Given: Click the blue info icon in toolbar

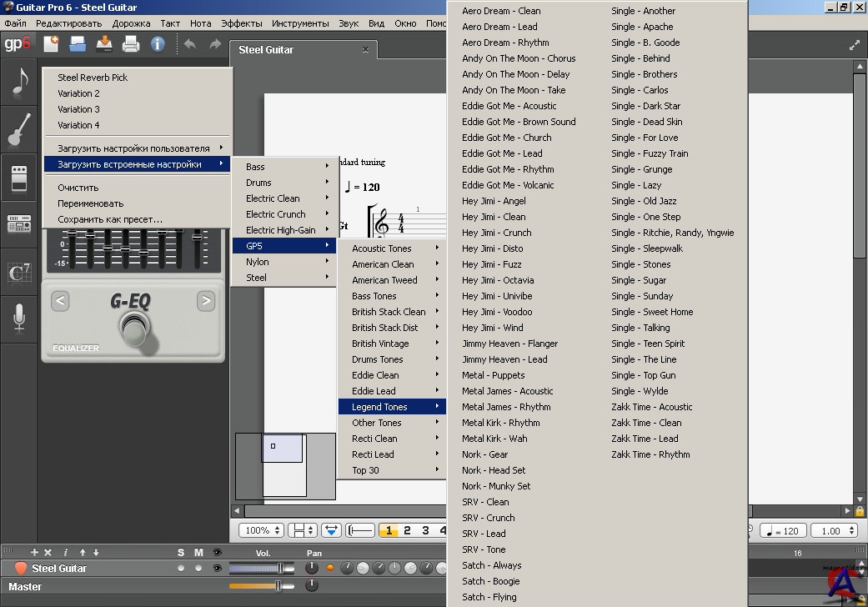Looking at the screenshot, I should tap(158, 44).
